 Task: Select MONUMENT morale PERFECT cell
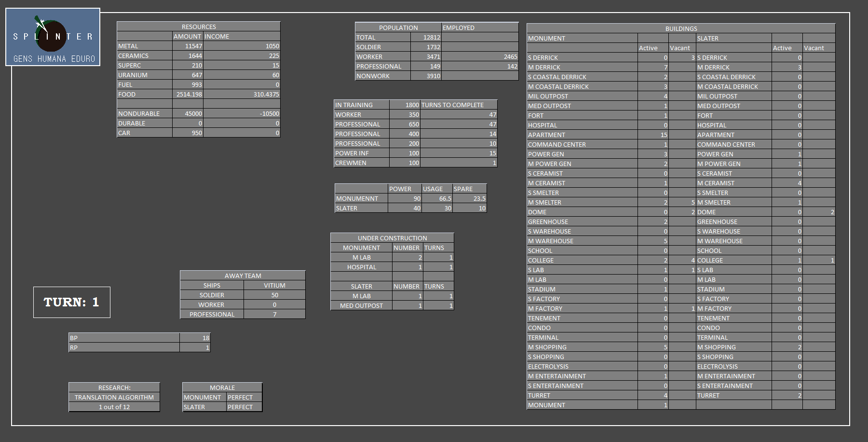pyautogui.click(x=244, y=398)
